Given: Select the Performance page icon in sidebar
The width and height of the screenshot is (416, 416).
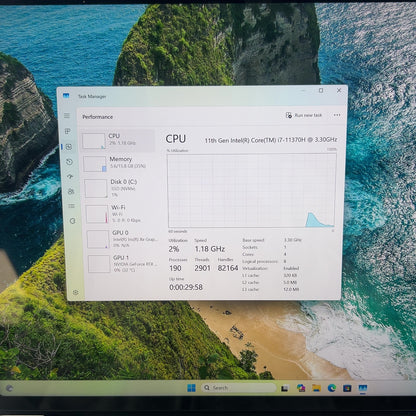Looking at the screenshot, I should coord(69,147).
